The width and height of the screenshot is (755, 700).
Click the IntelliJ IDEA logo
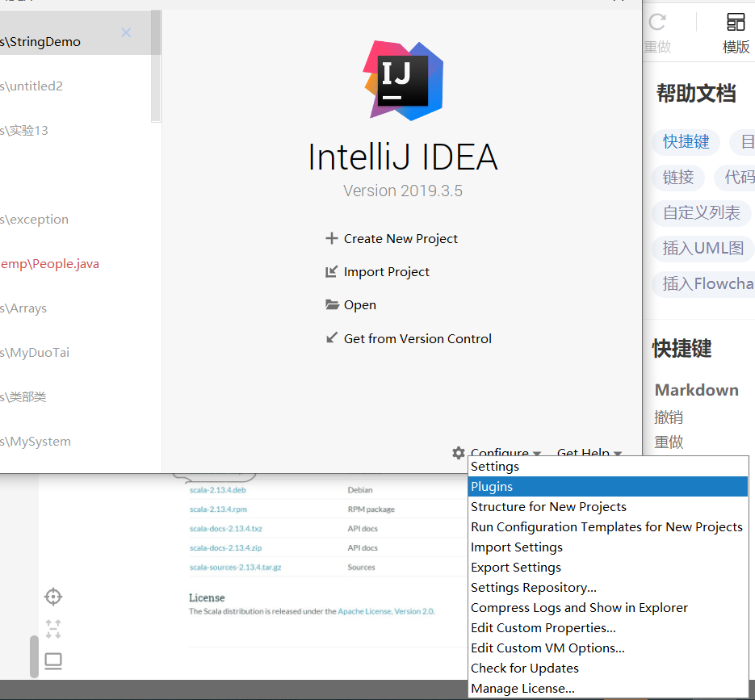(x=403, y=81)
